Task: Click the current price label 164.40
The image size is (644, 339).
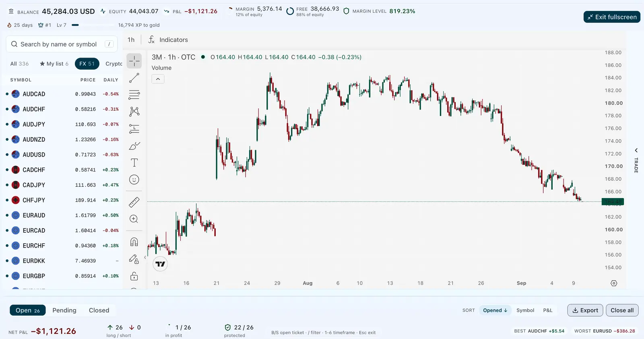Action: pos(613,202)
